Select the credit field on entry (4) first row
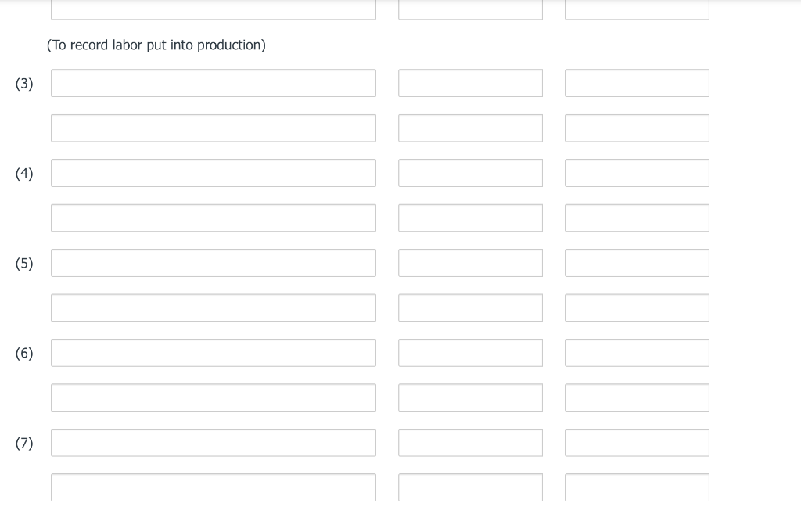Viewport: 801px width, 532px height. tap(637, 172)
